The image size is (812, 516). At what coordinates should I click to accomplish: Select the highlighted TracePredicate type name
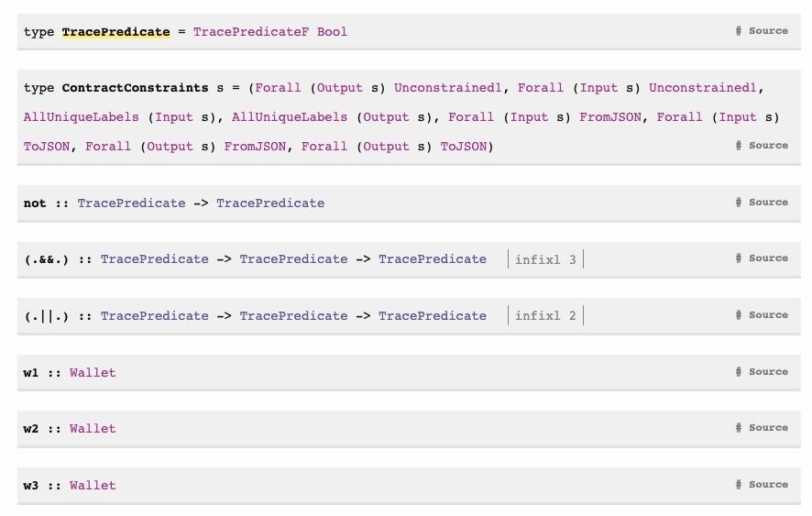pos(116,31)
